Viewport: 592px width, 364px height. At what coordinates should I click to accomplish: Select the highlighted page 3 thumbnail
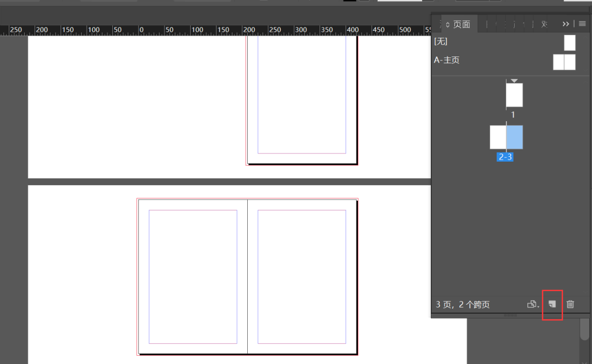coord(514,137)
